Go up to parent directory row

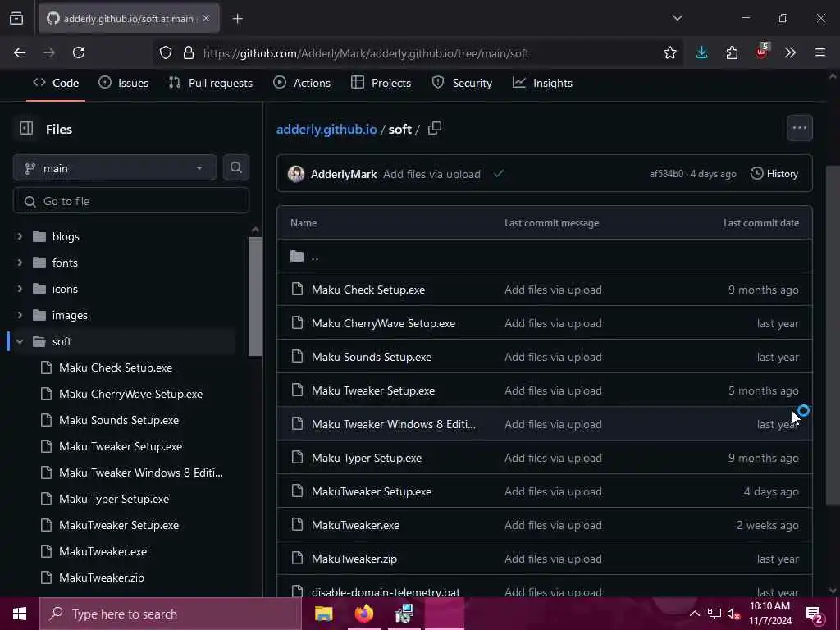(x=545, y=256)
